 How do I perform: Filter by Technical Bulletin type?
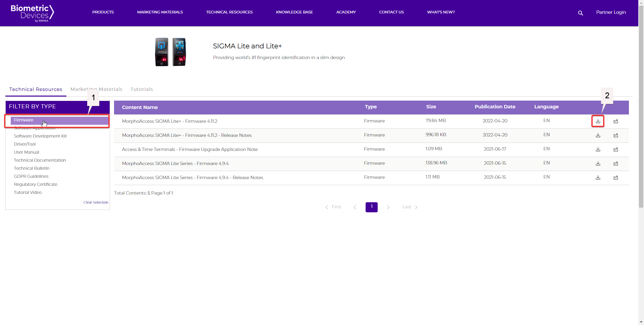32,168
